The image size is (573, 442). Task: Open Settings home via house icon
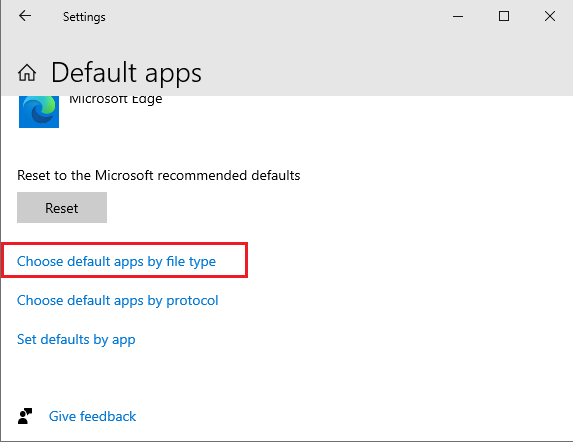click(x=27, y=72)
